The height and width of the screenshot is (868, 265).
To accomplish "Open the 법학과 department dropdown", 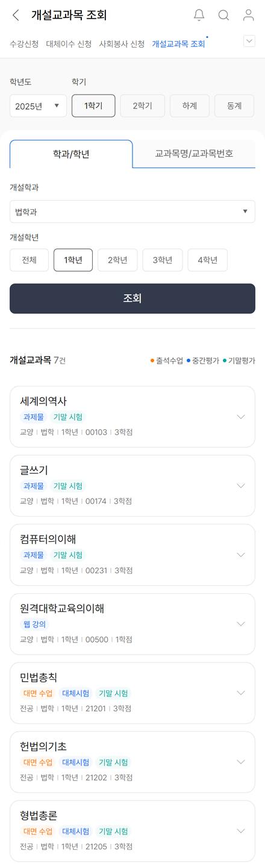I will tap(132, 212).
